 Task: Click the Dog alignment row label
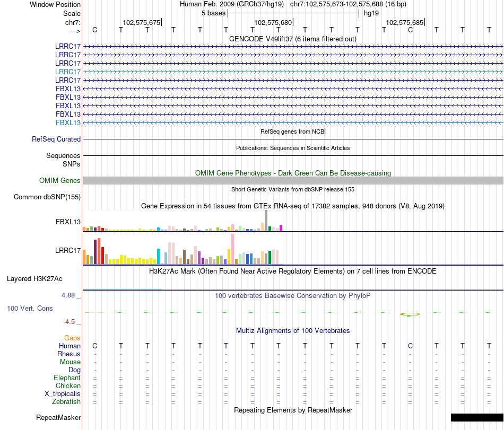pos(75,370)
